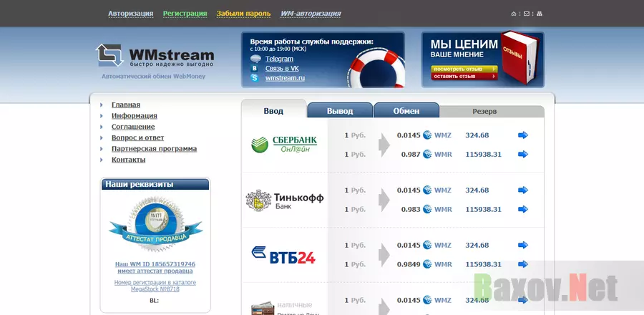Screen dimensions: 644x315
Task: Click the VK icon in the support banner
Action: pos(255,69)
